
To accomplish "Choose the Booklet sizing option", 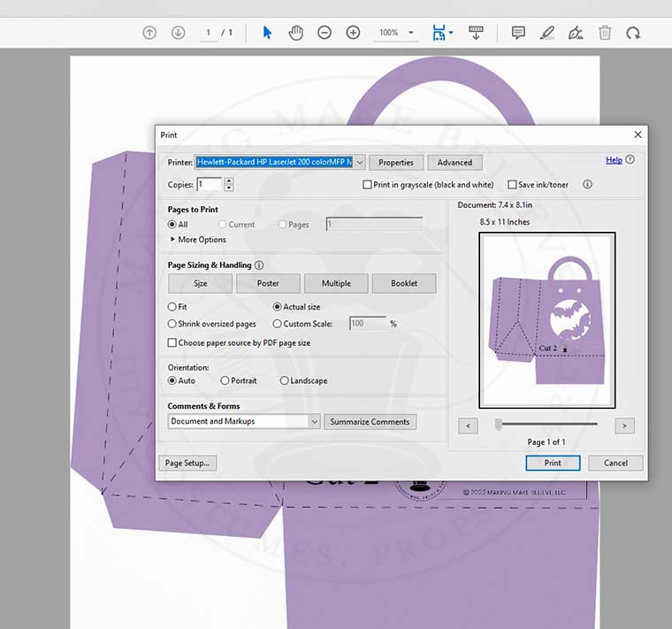I will pos(403,284).
